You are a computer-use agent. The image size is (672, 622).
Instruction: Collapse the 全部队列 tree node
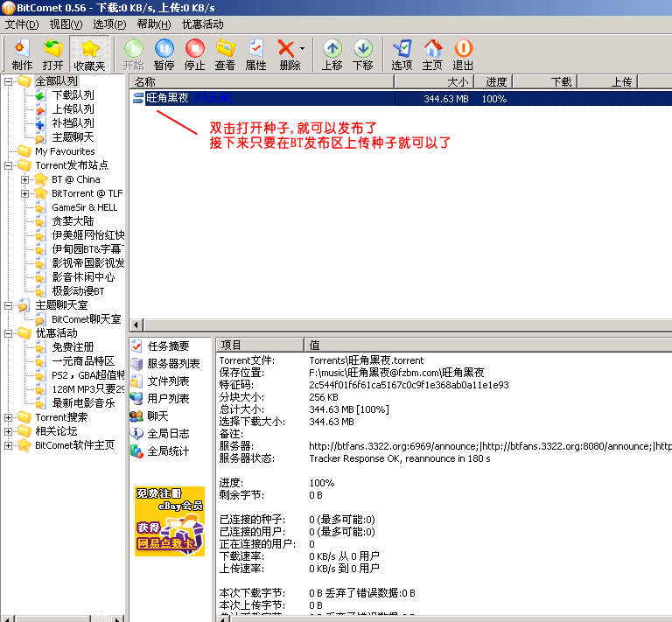8,81
